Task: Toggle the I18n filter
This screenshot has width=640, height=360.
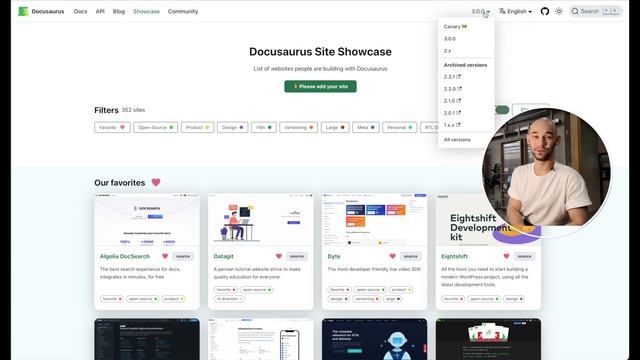Action: point(264,127)
